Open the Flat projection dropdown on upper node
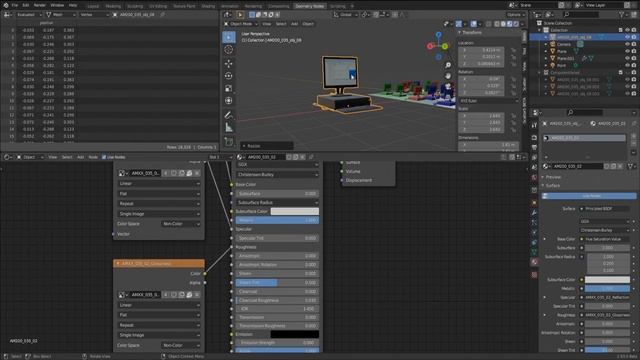This screenshot has height=360, width=640. point(159,194)
